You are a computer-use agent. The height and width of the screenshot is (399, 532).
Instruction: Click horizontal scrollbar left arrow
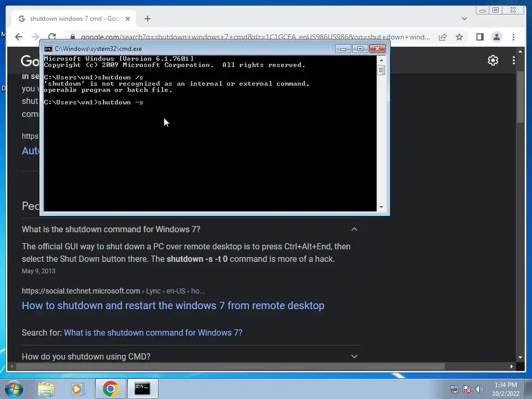click(x=11, y=366)
